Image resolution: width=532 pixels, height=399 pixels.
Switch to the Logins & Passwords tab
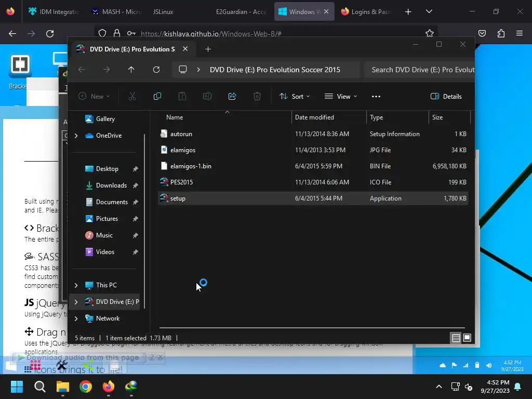point(366,11)
